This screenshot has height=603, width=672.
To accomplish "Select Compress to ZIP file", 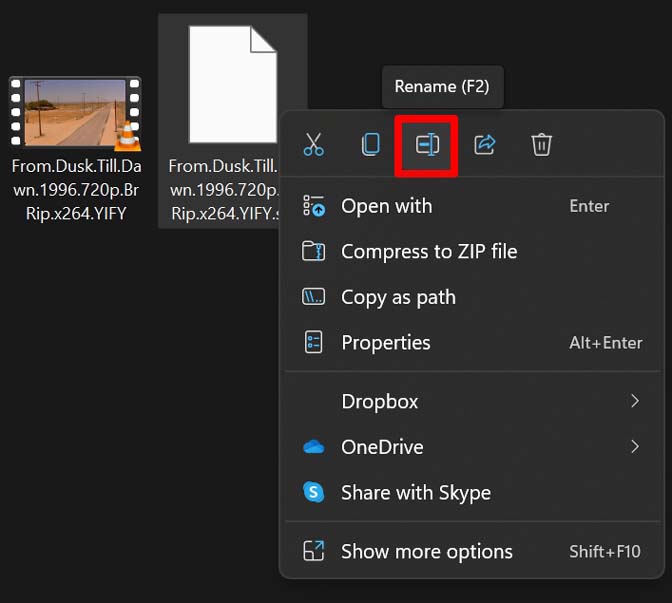I will [x=429, y=252].
